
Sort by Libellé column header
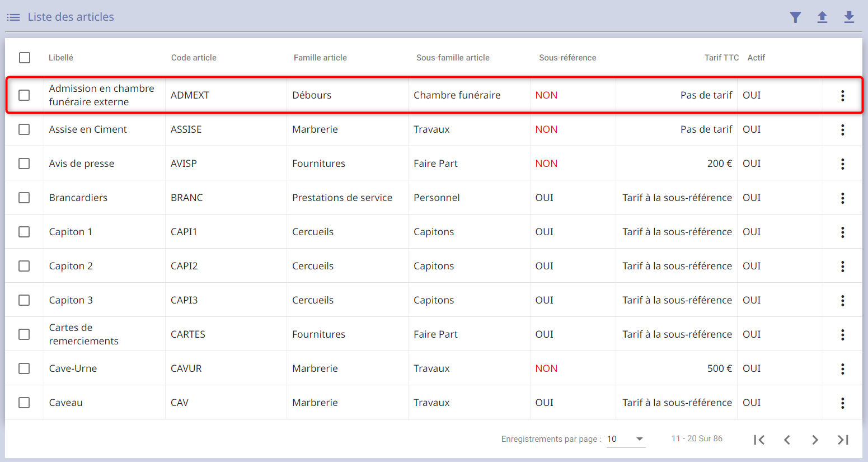(x=61, y=58)
